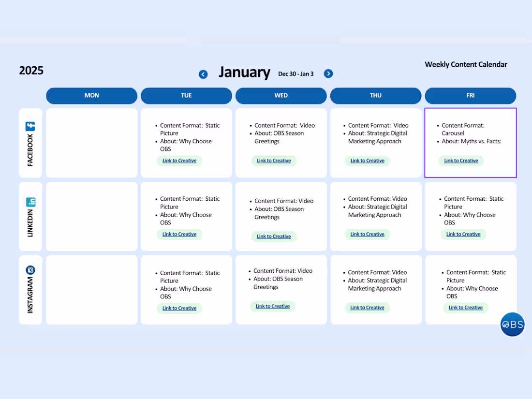This screenshot has height=399, width=532.
Task: Open LinkedIn Friday Link to Creative
Action: [x=463, y=234]
